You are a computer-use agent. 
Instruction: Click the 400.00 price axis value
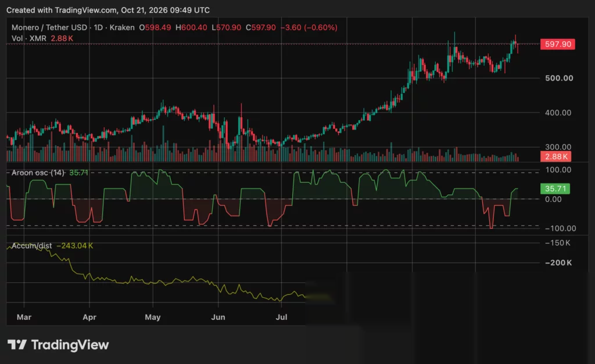558,113
